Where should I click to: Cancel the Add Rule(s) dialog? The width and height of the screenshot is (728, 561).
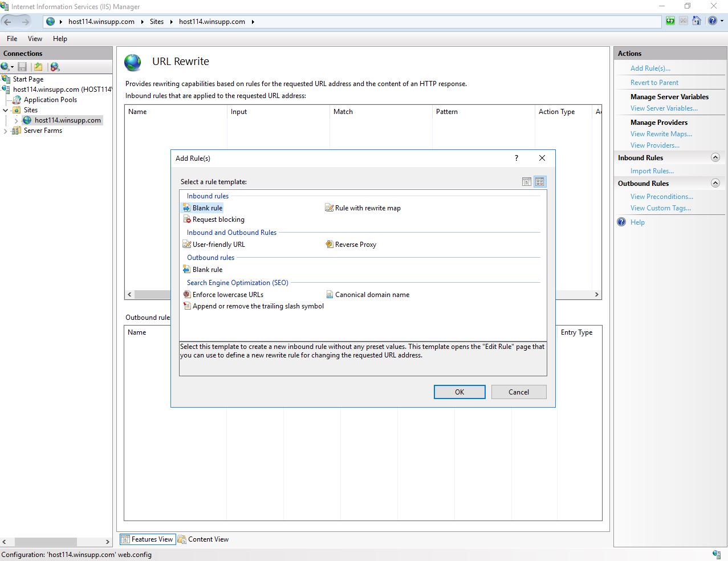coord(519,392)
